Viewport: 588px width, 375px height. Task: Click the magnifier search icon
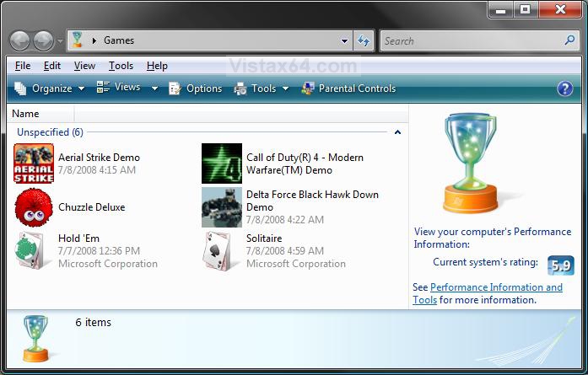click(x=569, y=40)
